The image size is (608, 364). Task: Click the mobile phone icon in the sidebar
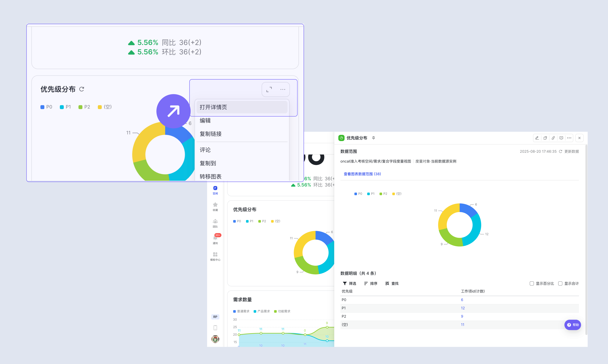(x=215, y=328)
